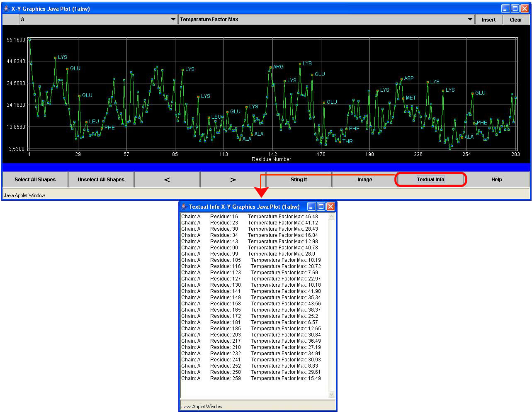Select the Residue: 218 row
The height and width of the screenshot is (412, 532).
(x=251, y=347)
